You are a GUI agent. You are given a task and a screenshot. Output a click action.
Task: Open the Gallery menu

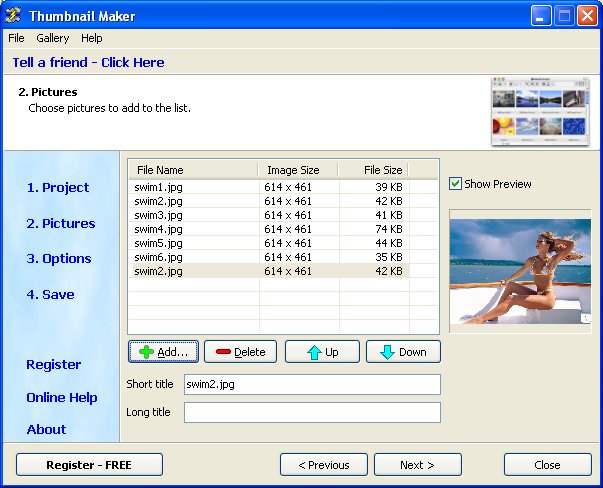pyautogui.click(x=53, y=38)
